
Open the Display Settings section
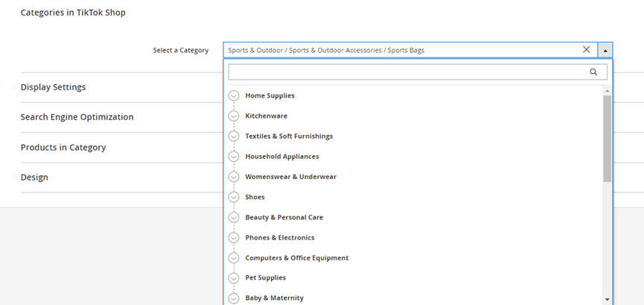(54, 87)
